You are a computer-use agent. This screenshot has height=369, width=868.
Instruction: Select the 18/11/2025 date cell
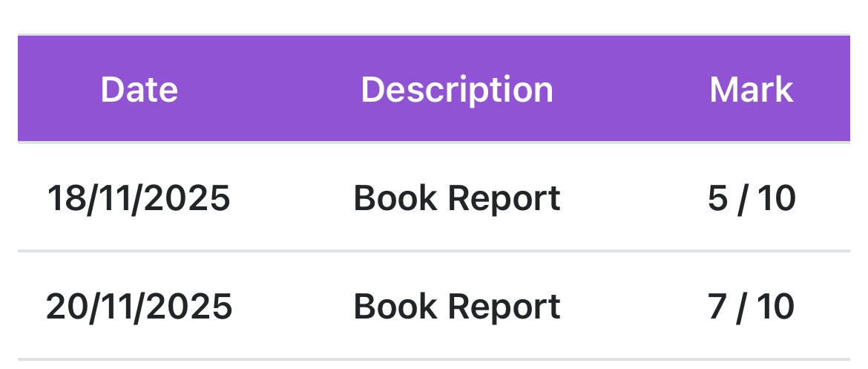click(x=139, y=198)
